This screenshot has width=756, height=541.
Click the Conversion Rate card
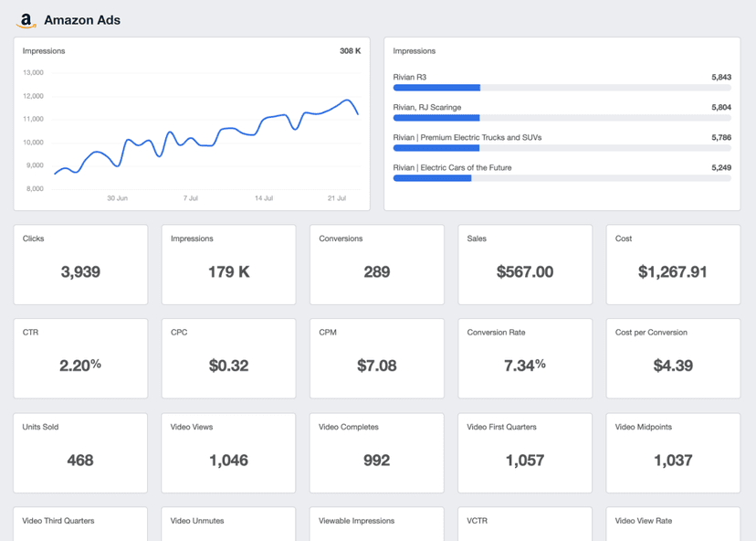(x=525, y=358)
